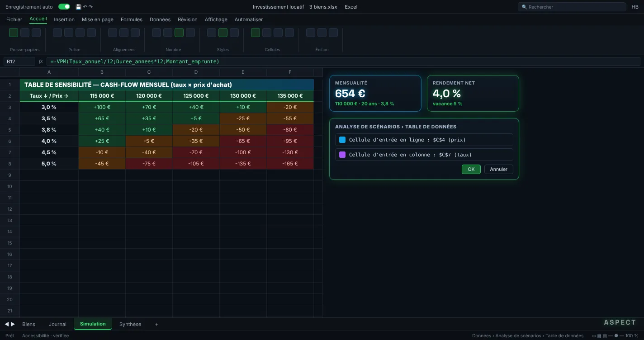The height and width of the screenshot is (340, 644).
Task: Undo the last action with the arrow
Action: tap(85, 7)
